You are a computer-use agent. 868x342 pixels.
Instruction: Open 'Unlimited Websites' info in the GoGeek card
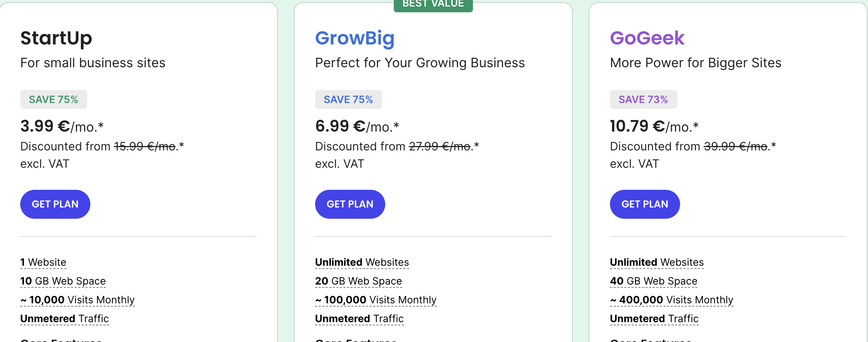click(x=657, y=262)
